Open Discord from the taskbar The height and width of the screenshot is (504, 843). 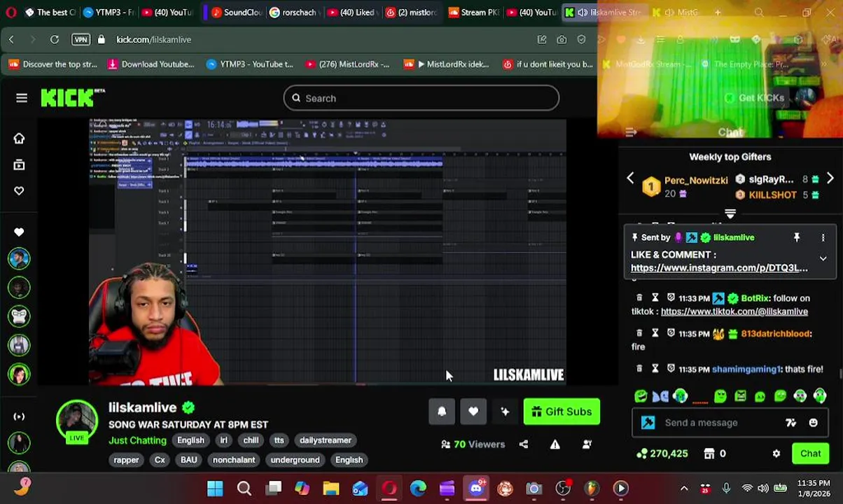pyautogui.click(x=476, y=489)
